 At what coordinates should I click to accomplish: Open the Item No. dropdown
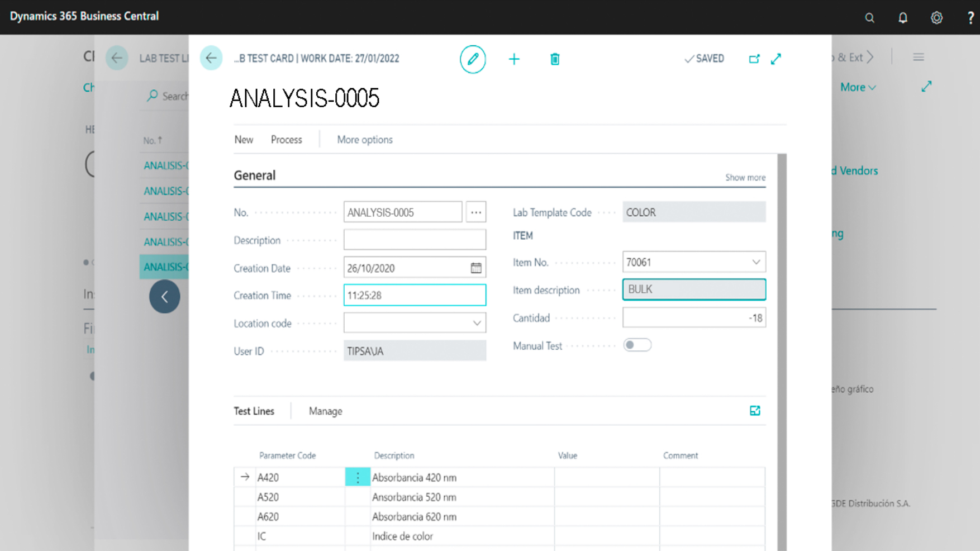tap(757, 262)
